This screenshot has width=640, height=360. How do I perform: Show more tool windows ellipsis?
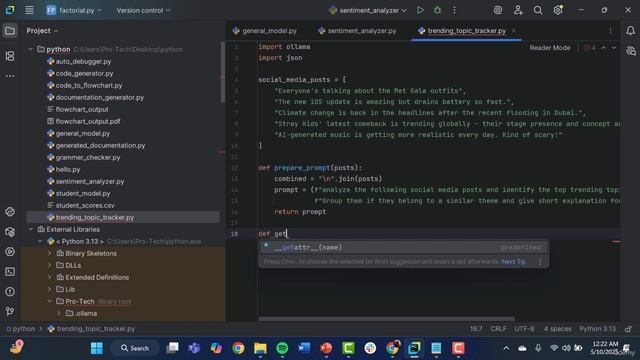(x=10, y=76)
